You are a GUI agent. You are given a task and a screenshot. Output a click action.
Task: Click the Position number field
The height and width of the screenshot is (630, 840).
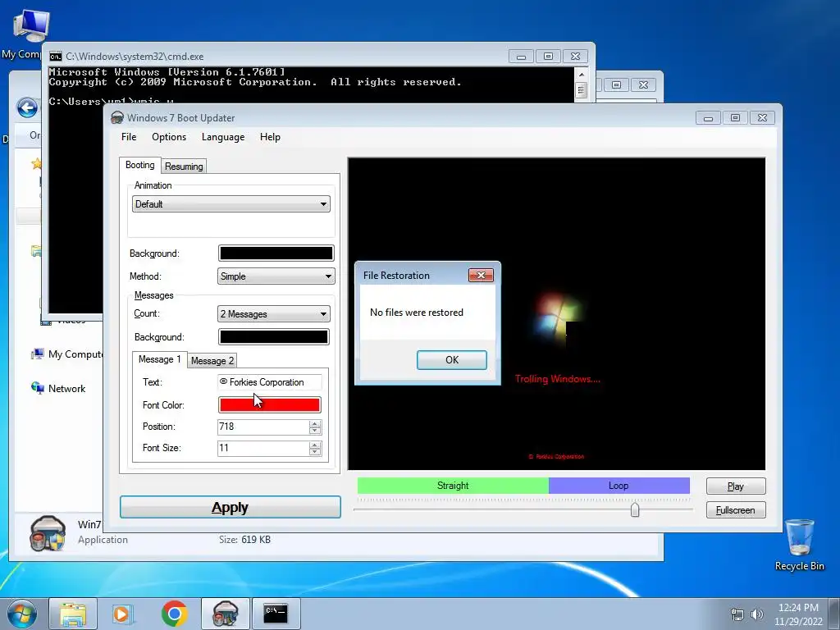(x=263, y=427)
